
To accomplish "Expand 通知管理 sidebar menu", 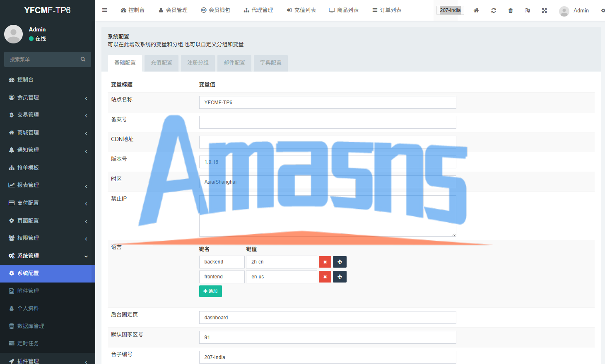I will click(48, 150).
